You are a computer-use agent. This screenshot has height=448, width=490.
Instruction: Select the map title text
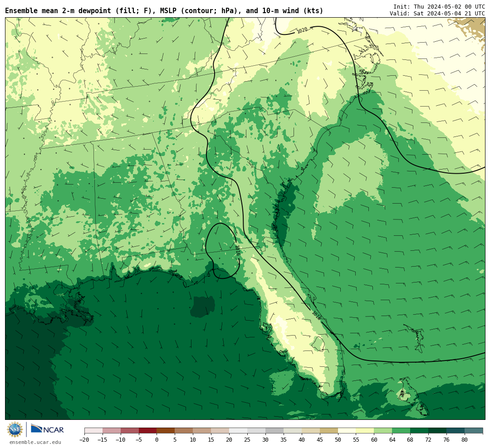pos(164,10)
